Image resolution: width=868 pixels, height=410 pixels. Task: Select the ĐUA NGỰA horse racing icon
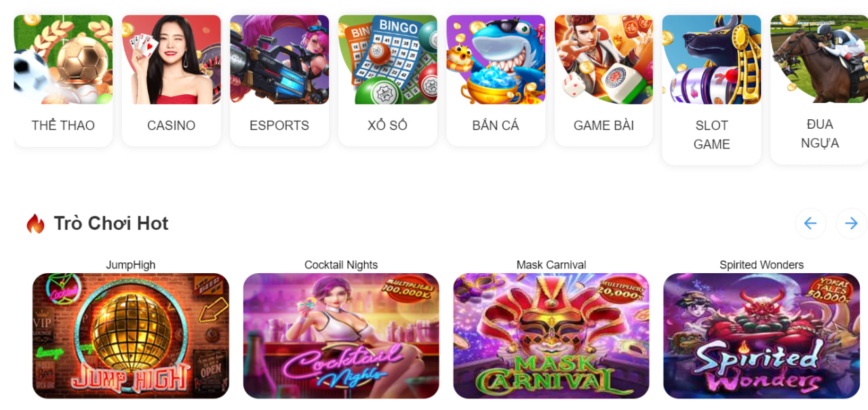click(819, 59)
